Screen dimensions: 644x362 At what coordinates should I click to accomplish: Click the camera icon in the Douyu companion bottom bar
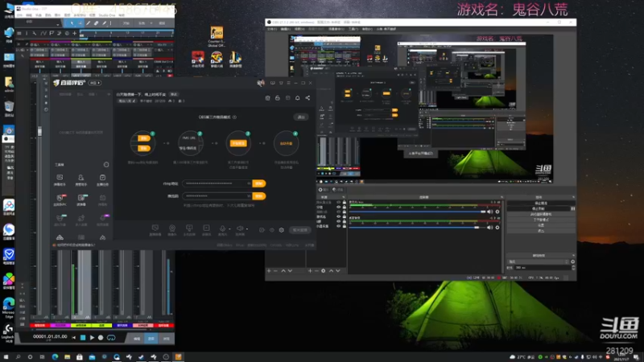tap(172, 228)
